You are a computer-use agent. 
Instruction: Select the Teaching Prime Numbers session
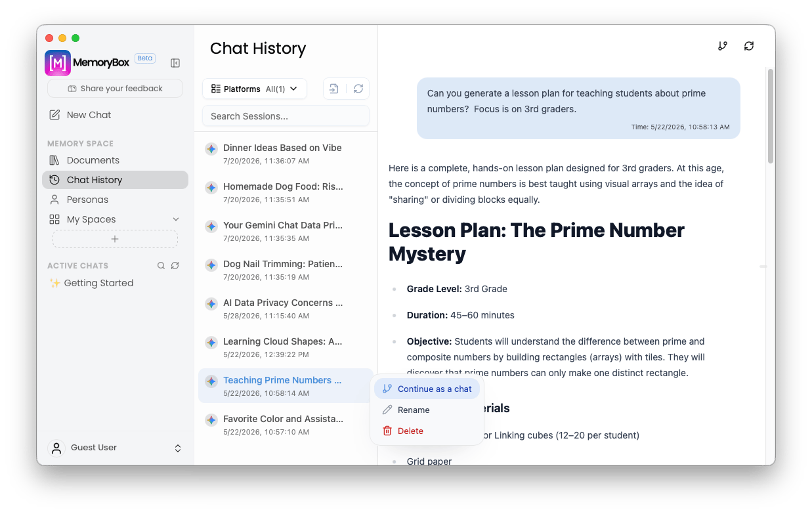click(286, 386)
